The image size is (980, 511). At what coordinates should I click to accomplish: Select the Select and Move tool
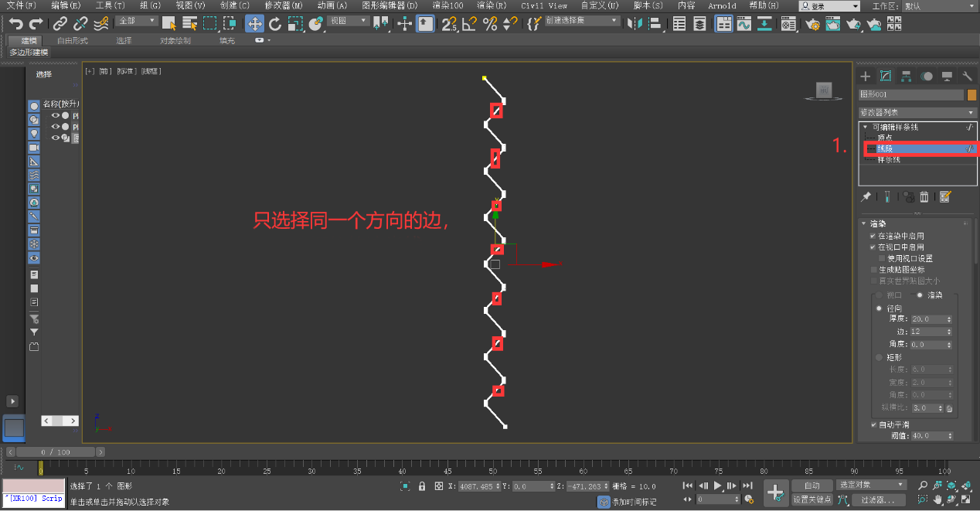pyautogui.click(x=254, y=23)
